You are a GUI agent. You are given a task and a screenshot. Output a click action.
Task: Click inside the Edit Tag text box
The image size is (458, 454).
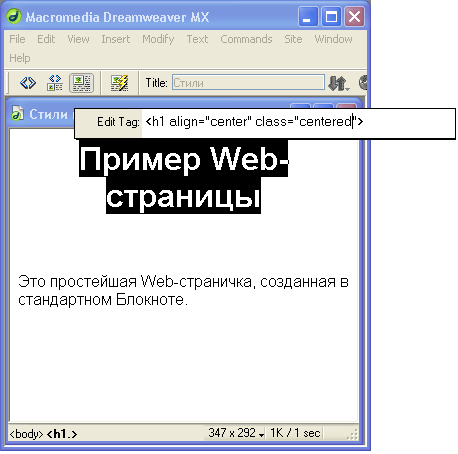[298, 122]
